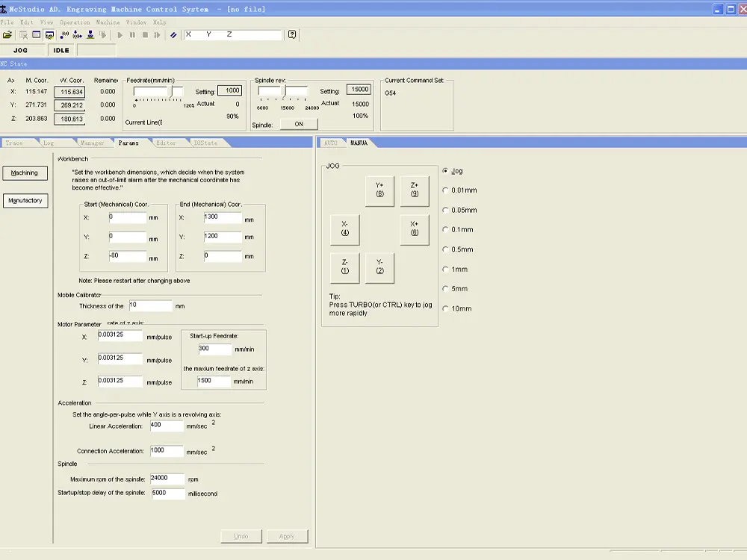Image resolution: width=747 pixels, height=560 pixels.
Task: Switch to the Trace tab
Action: tap(15, 143)
